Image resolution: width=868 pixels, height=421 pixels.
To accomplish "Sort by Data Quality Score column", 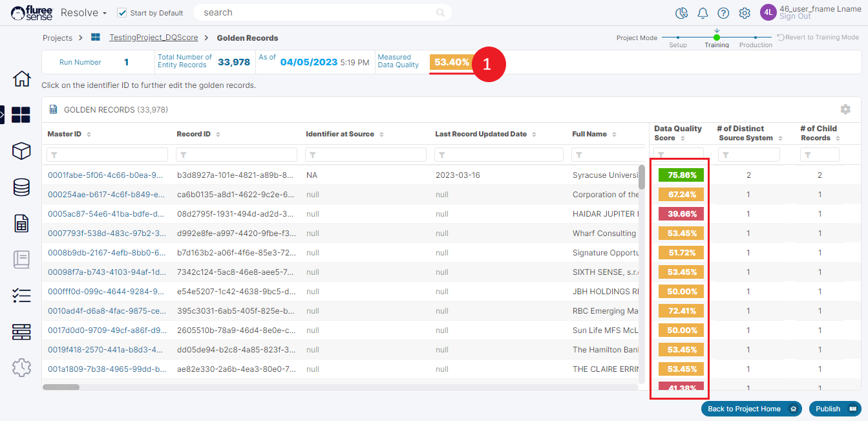I will [x=683, y=138].
